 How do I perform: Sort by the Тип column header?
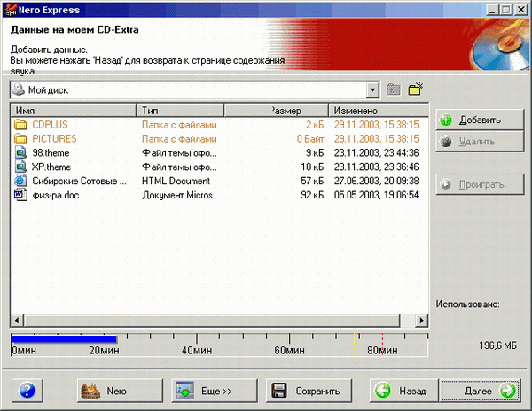pos(180,111)
